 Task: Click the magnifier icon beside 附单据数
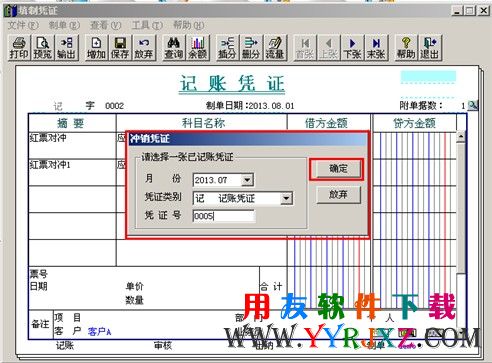(472, 106)
